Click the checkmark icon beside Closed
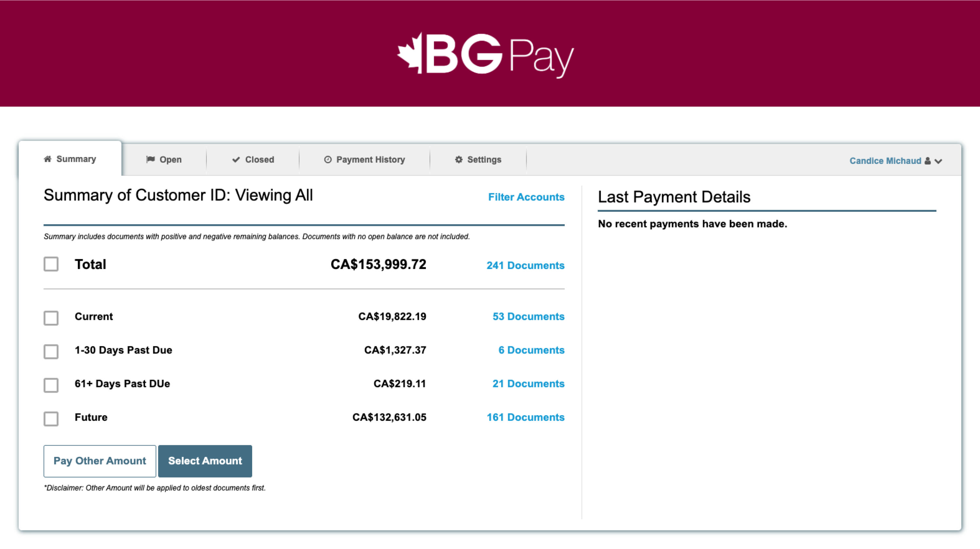Viewport: 980px width, 549px height. (236, 160)
